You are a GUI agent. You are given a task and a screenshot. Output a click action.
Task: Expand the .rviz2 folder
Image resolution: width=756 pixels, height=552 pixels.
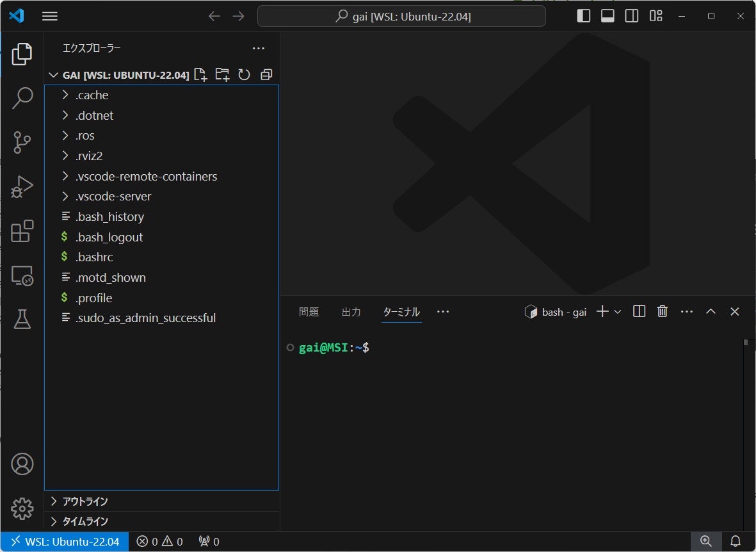[x=161, y=156]
